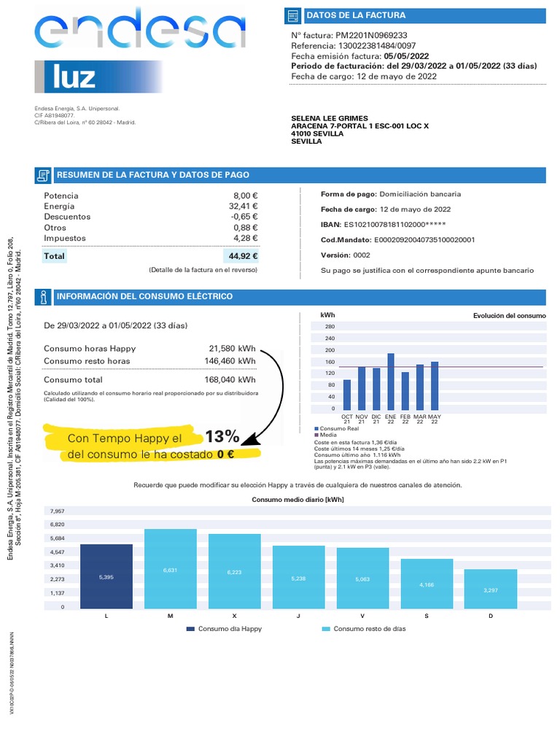This screenshot has height=747, width=560.
Task: Click the 'Con Tempo Happy el' highlight
Action: click(125, 438)
